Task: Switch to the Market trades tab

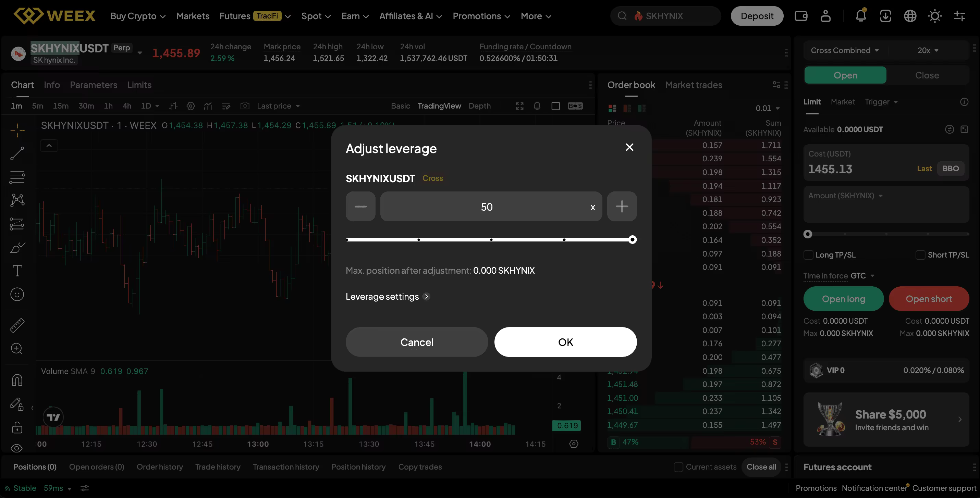Action: (x=694, y=85)
